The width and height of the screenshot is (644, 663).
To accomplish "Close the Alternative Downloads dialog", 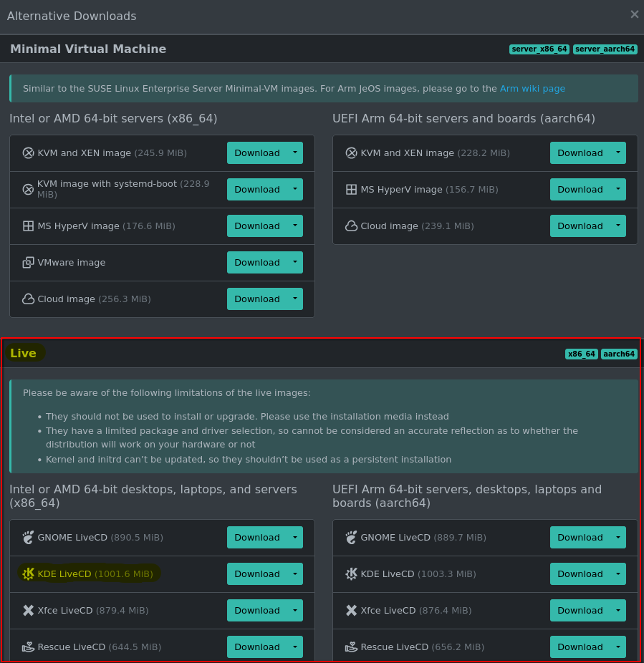I will coord(634,14).
